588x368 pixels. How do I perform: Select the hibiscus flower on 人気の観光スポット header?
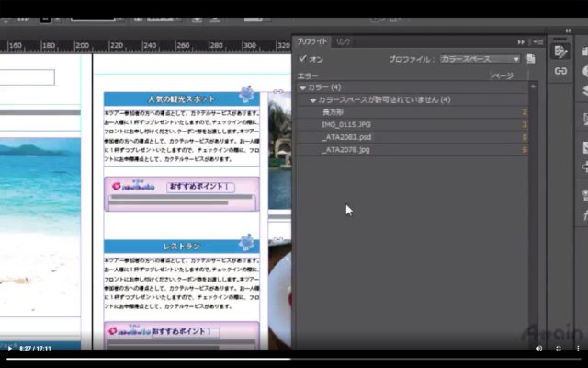(247, 94)
